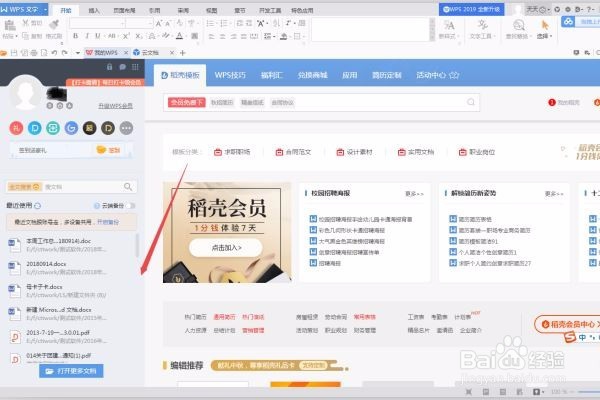Screen dimensions: 600x400
Task: Select the WPS技巧 top navigation tab
Action: coord(230,75)
